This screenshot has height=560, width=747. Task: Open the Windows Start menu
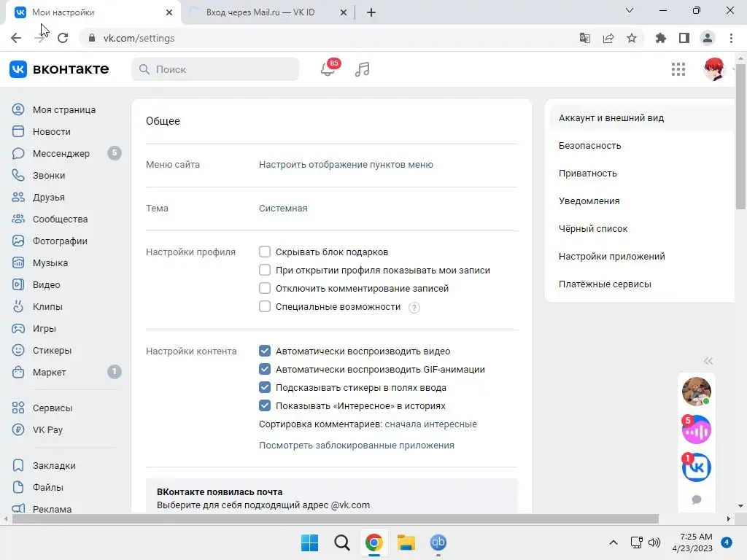309,542
